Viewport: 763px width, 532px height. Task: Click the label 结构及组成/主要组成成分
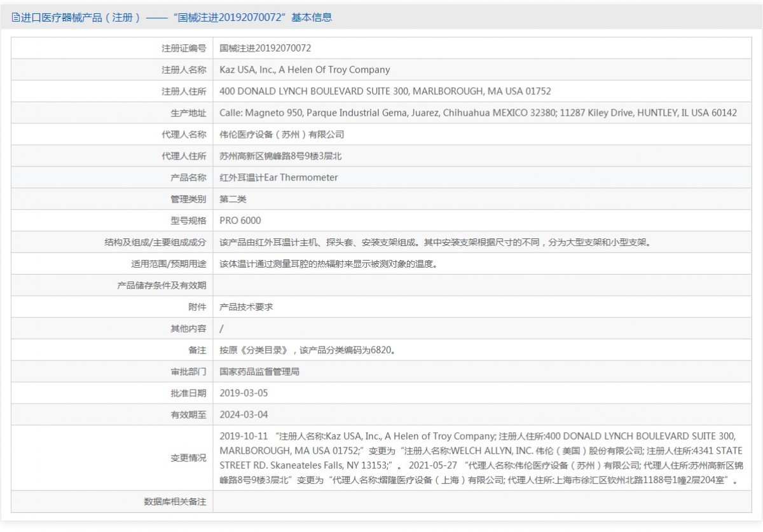click(156, 243)
